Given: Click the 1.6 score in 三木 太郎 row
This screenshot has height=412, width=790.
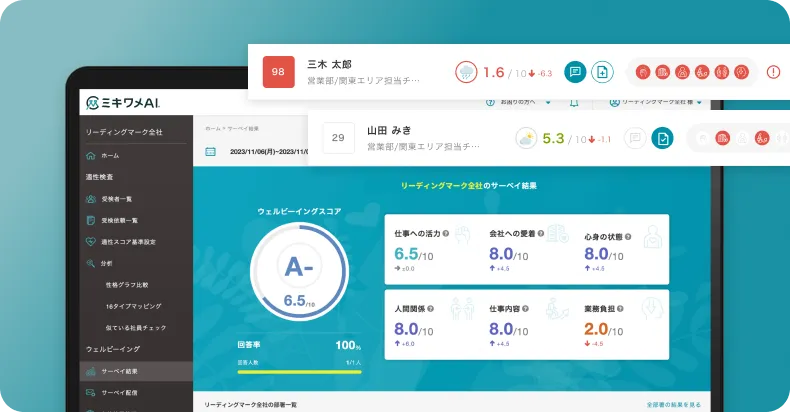Looking at the screenshot, I should 494,73.
